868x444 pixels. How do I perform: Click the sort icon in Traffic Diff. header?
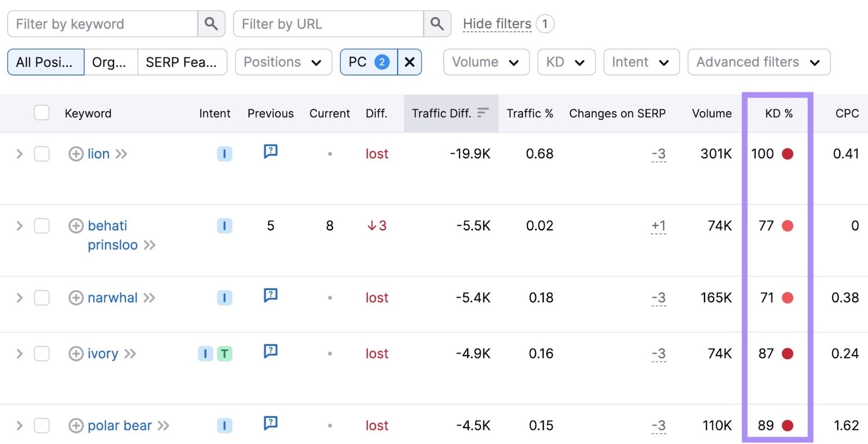point(483,113)
